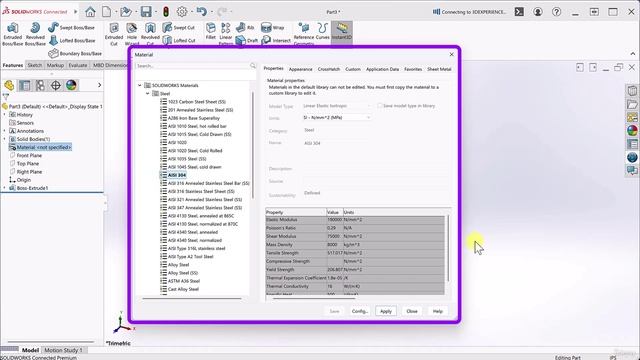The height and width of the screenshot is (360, 640).
Task: Open the Appearance tab in Material dialog
Action: [x=300, y=69]
